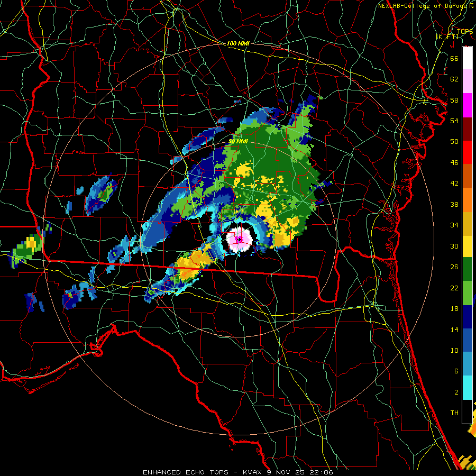Click the "50 NMI" range ring label
The height and width of the screenshot is (476, 476).
point(239,141)
